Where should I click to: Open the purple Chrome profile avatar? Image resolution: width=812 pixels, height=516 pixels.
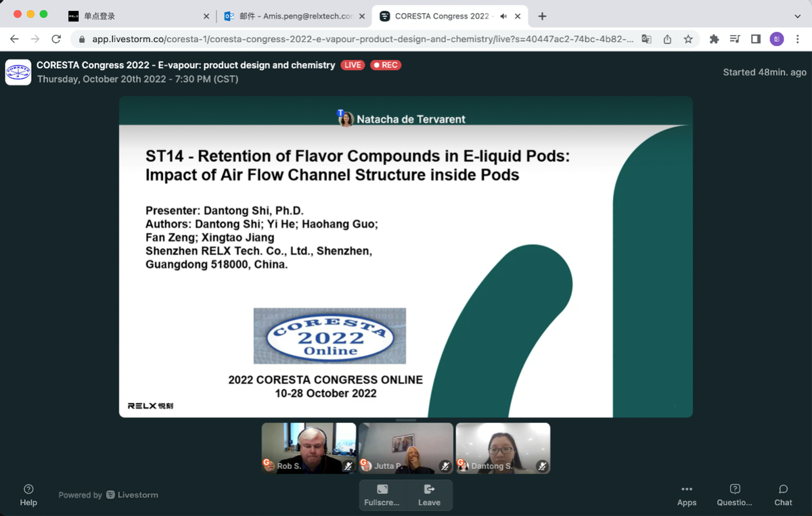(x=777, y=39)
